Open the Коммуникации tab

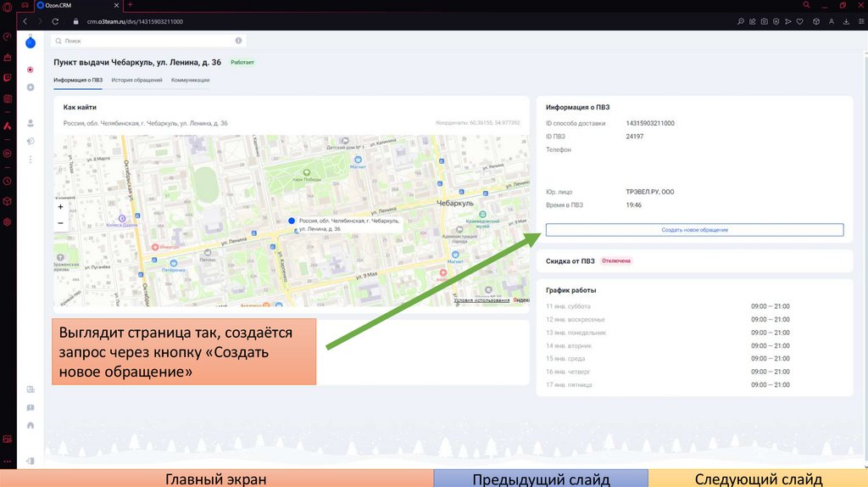point(191,80)
